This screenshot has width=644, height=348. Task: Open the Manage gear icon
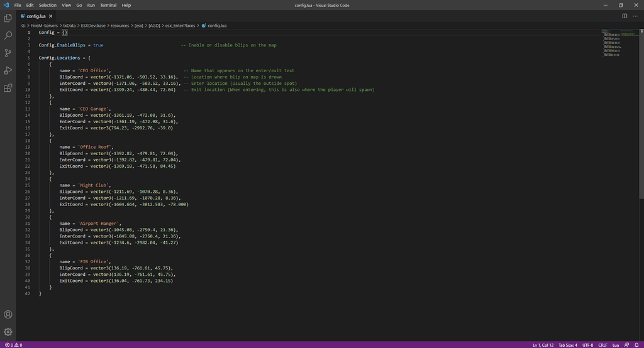(8, 332)
